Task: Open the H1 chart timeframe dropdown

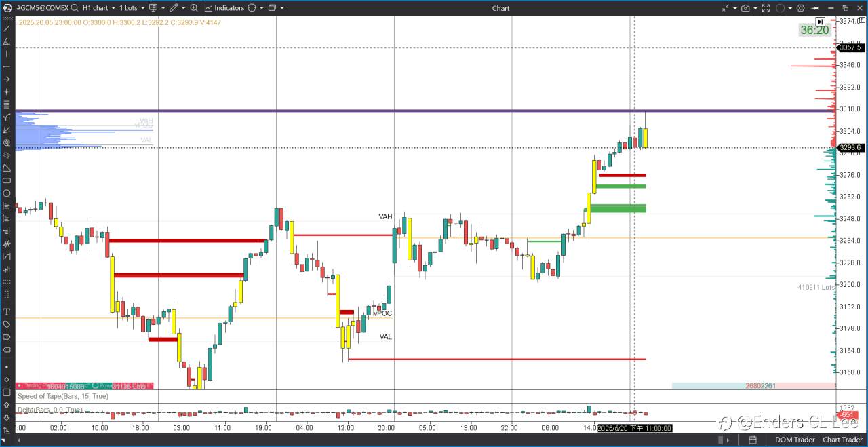Action: click(98, 8)
